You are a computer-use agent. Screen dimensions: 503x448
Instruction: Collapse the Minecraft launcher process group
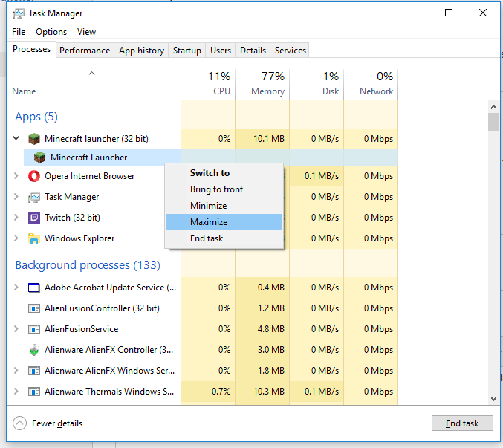pos(16,139)
